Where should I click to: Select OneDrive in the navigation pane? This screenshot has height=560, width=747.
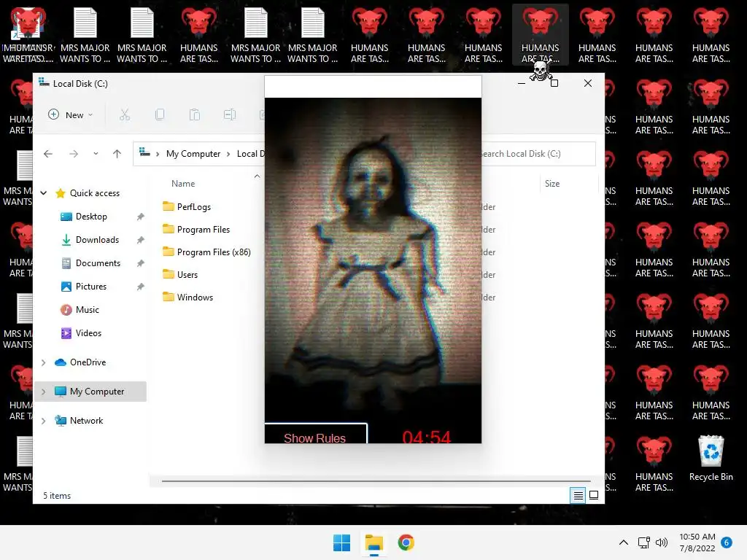88,362
